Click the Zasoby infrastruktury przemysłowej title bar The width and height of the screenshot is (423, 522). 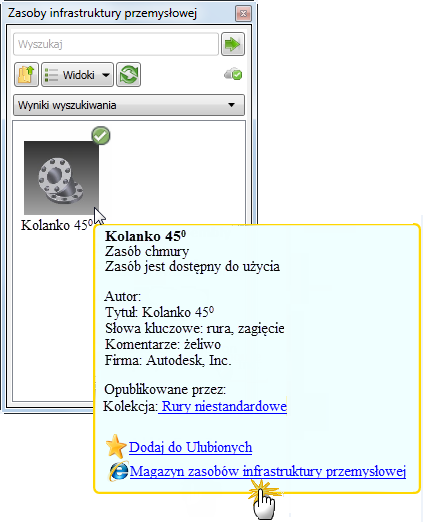pyautogui.click(x=120, y=13)
